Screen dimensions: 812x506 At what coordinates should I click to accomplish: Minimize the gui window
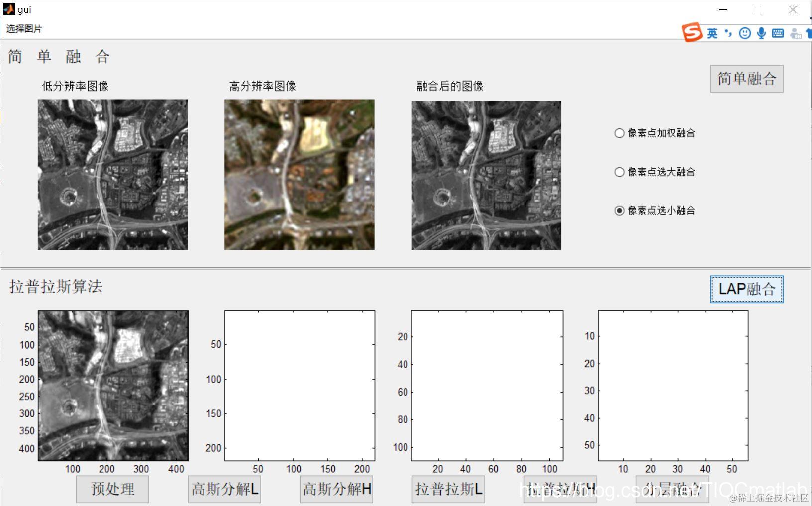[723, 9]
